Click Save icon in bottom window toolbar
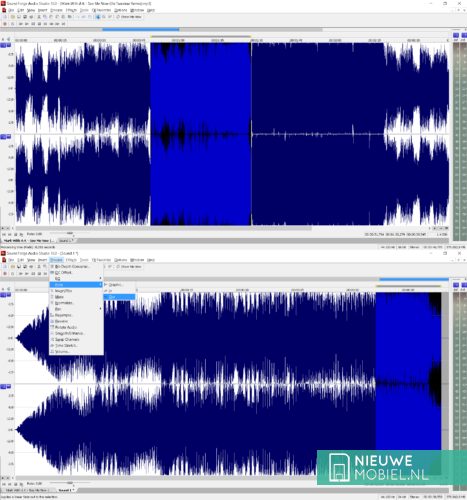Viewport: 467px width, 500px height. click(x=19, y=267)
